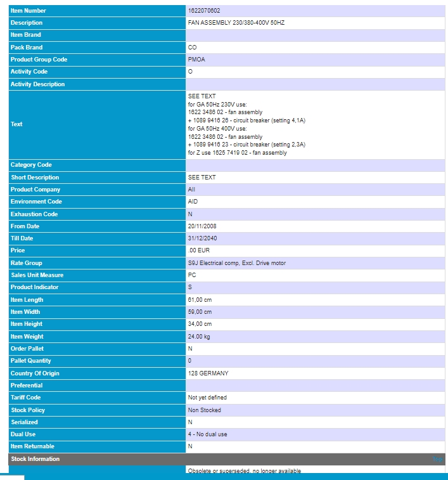Click the 'Description' row label

tap(27, 23)
